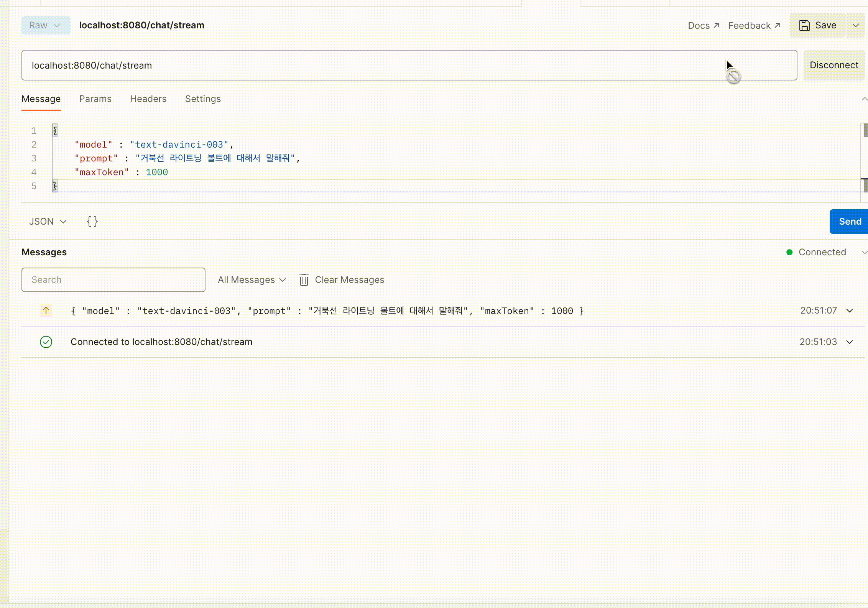Image resolution: width=868 pixels, height=608 pixels.
Task: Click the green Connected status dot
Action: [789, 252]
